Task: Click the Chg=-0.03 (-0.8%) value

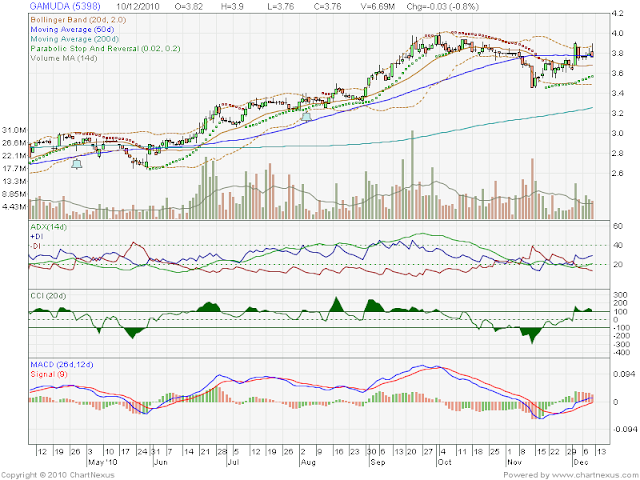Action: (x=442, y=7)
